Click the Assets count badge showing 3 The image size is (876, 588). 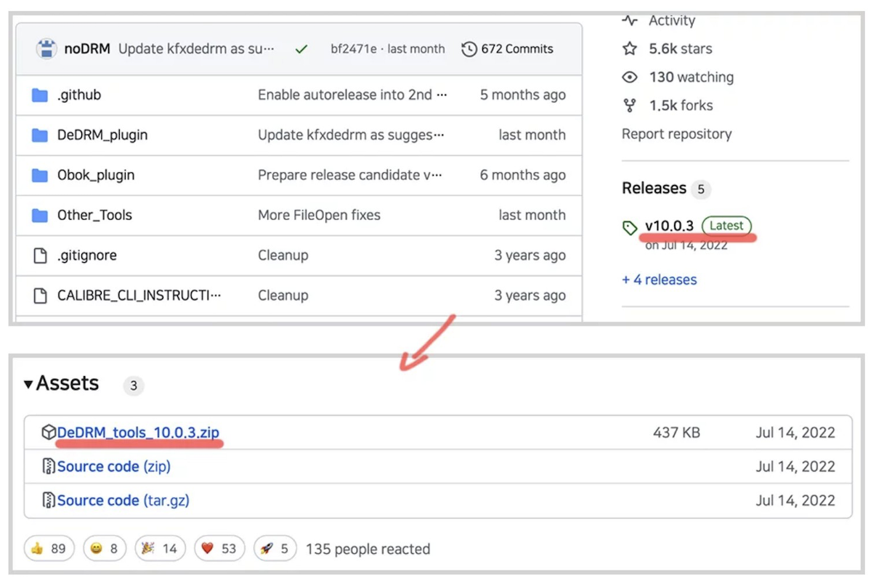tap(133, 385)
